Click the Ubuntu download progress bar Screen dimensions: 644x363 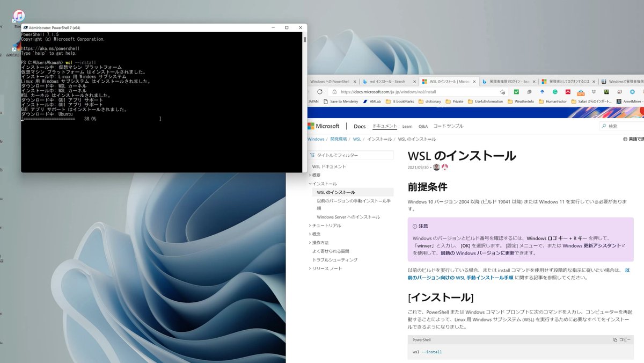click(x=91, y=119)
